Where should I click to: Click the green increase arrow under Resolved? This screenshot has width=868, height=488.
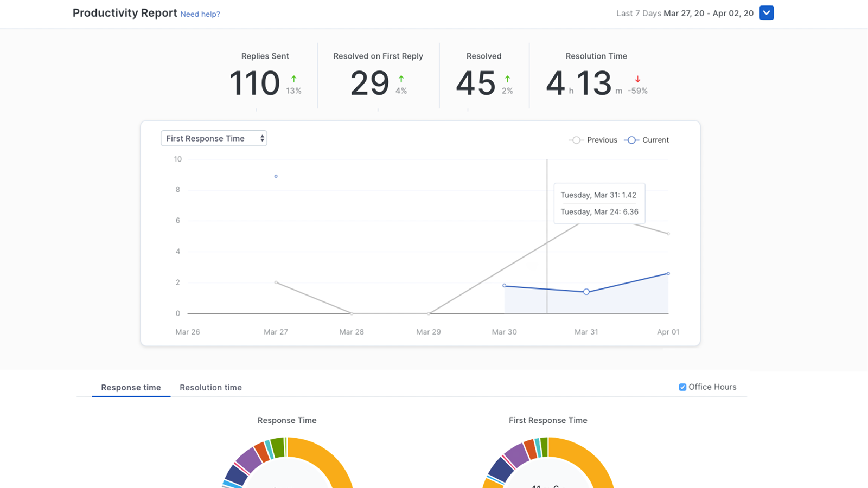click(507, 79)
